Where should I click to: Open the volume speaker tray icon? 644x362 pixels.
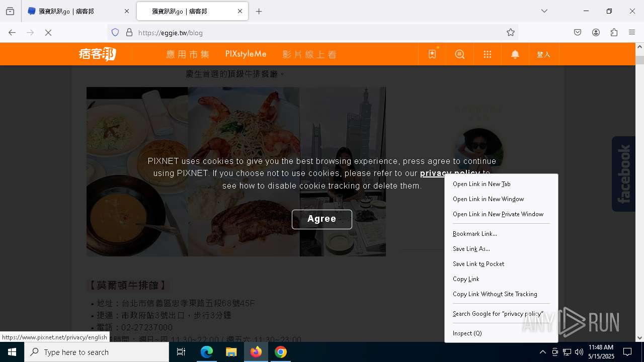[579, 352]
